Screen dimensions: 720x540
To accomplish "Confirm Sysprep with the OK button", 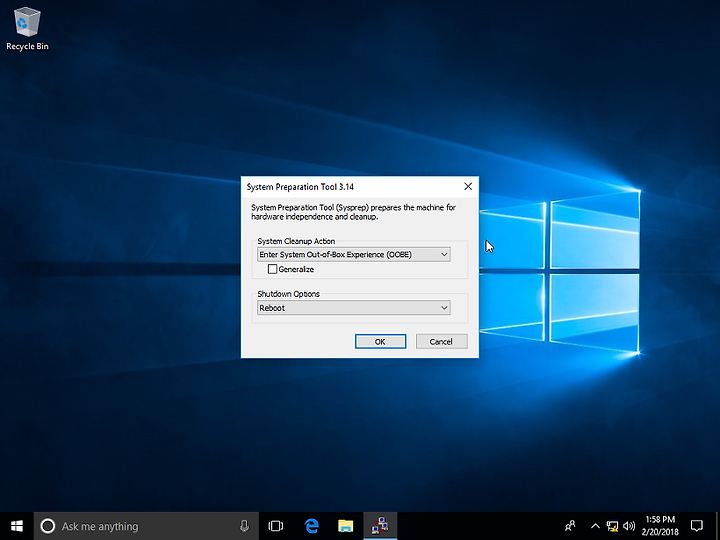I will (x=380, y=341).
